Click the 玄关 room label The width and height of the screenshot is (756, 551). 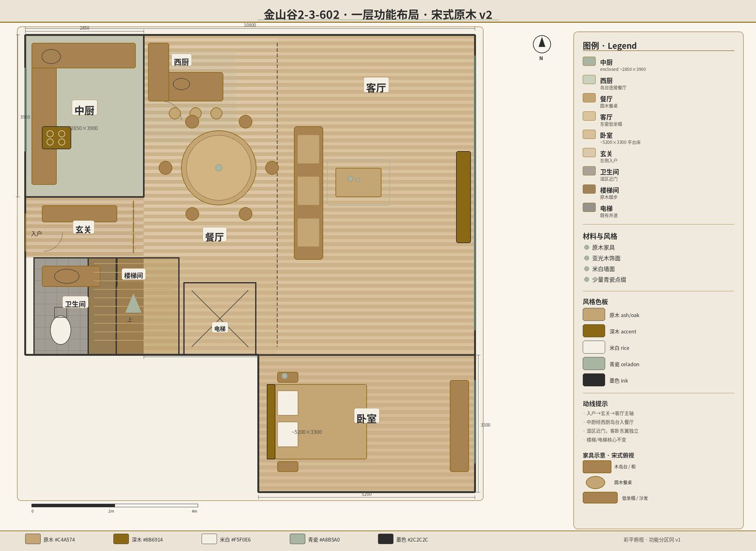(83, 229)
